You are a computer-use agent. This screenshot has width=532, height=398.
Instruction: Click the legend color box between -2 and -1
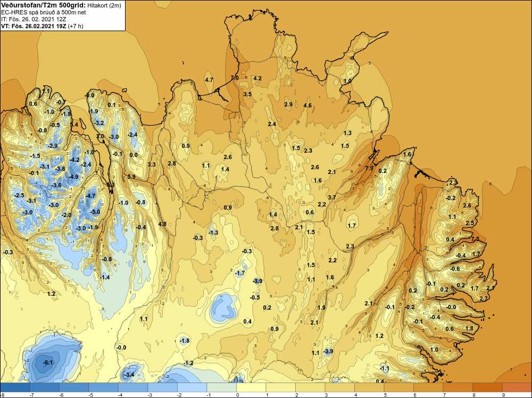pos(192,387)
